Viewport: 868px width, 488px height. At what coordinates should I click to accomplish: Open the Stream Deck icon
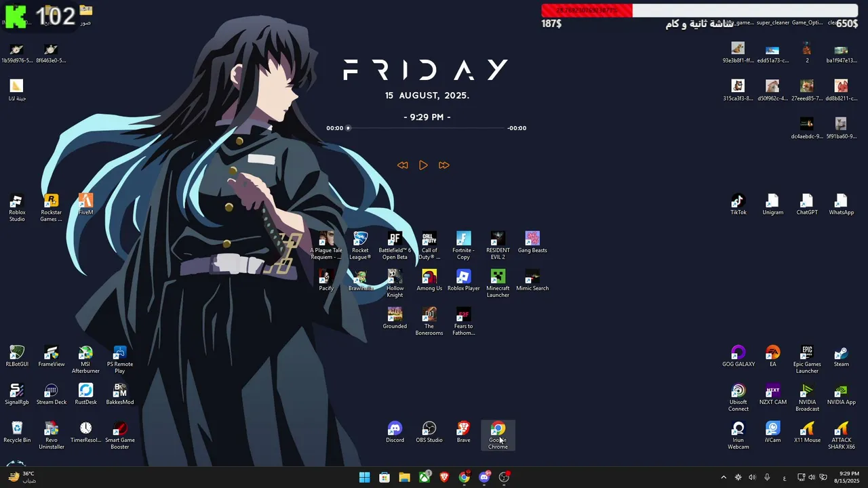51,394
